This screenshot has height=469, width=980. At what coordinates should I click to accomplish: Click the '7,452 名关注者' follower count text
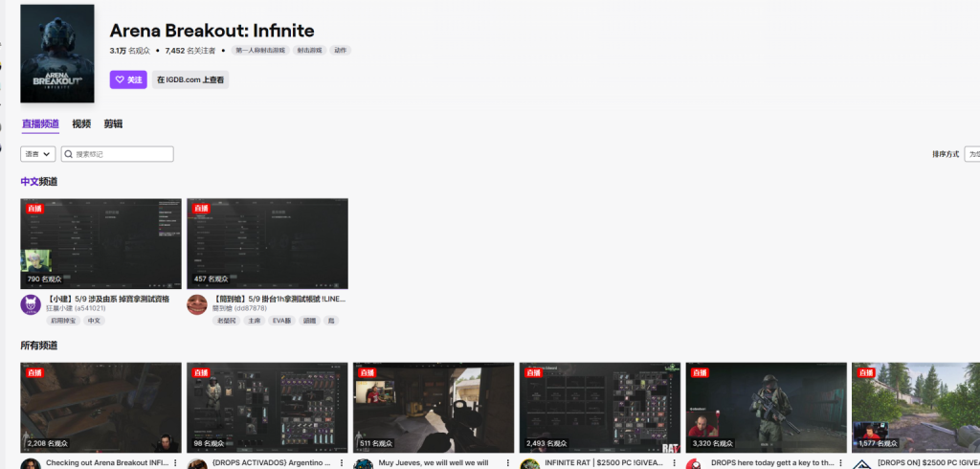pyautogui.click(x=190, y=51)
